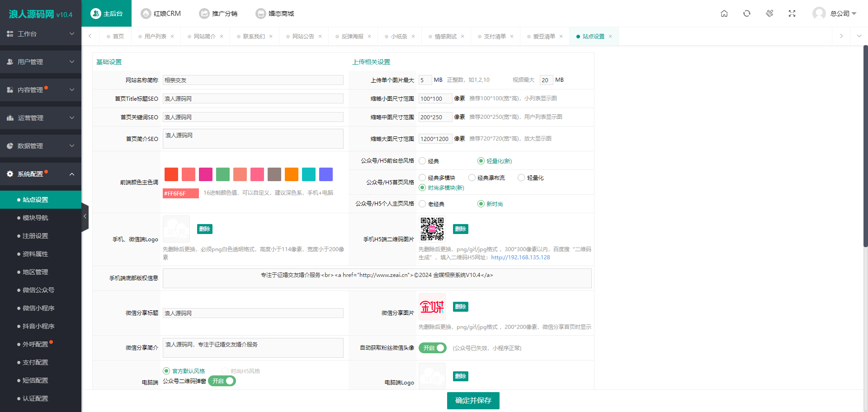Select 轻量化 homepage style radio
868x412 pixels.
click(521, 178)
